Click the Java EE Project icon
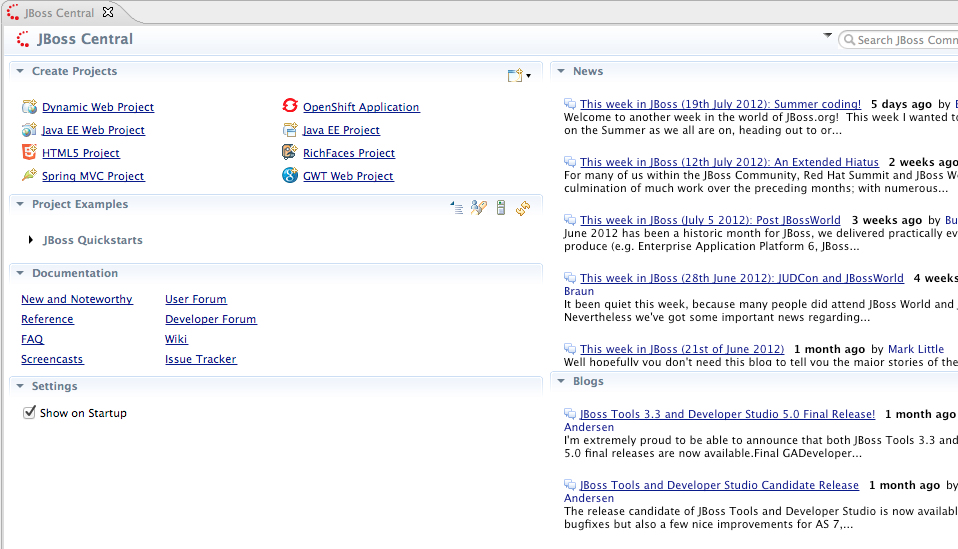Screen dimensions: 958x549 pyautogui.click(x=290, y=129)
